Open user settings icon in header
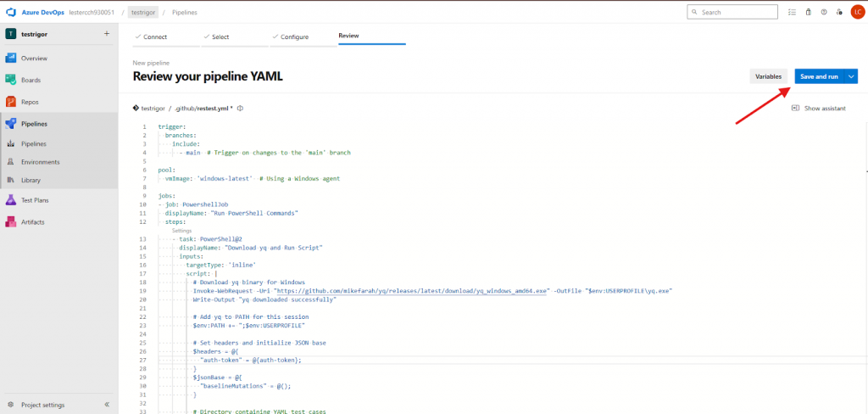This screenshot has height=414, width=868. [840, 12]
